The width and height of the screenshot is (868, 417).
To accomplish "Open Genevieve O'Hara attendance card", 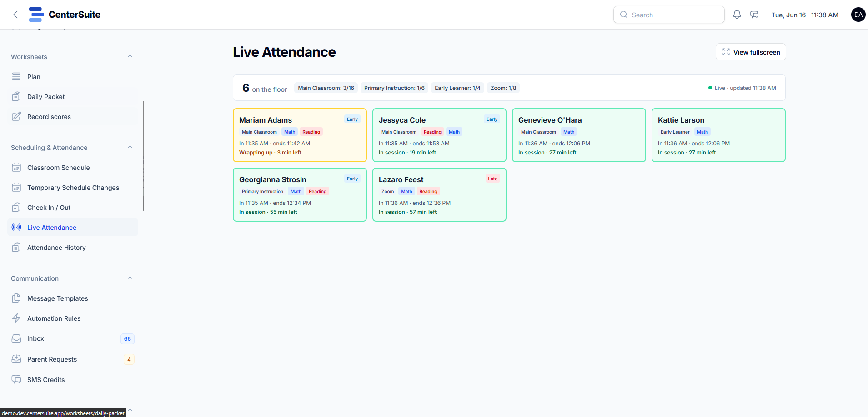I will point(579,135).
